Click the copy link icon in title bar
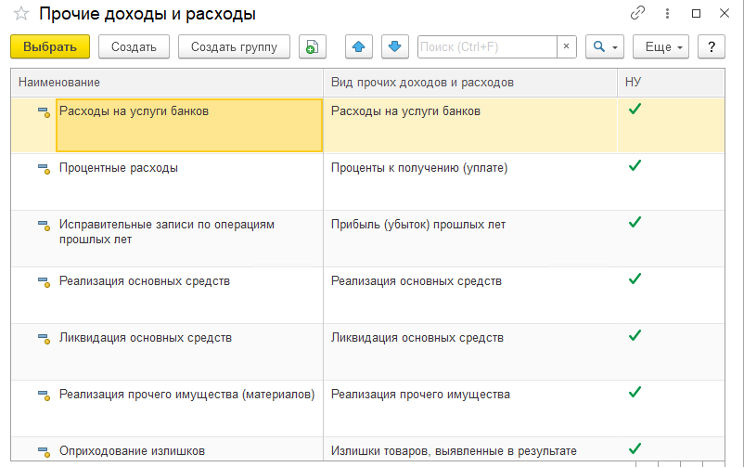The image size is (745, 468). 638,13
